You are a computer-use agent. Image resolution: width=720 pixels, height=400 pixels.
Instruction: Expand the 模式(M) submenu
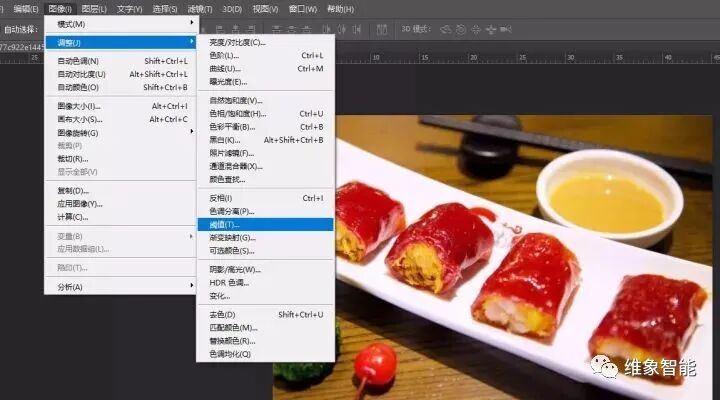[x=121, y=24]
